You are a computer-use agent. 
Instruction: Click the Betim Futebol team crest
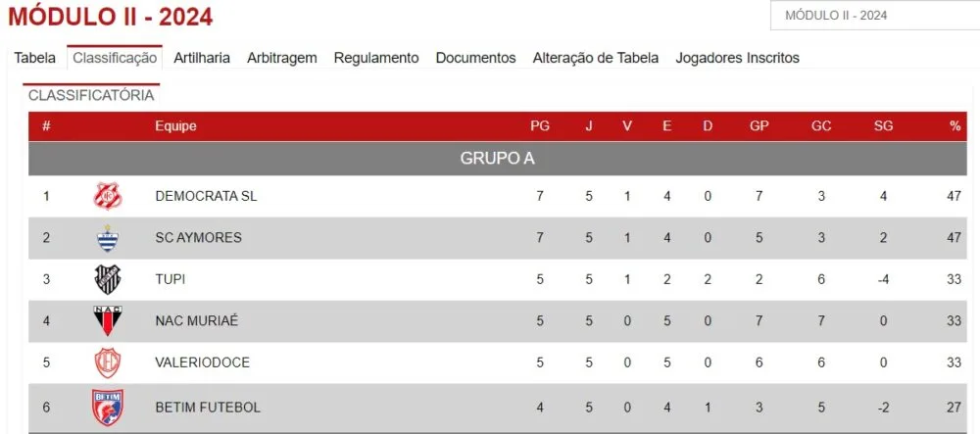click(x=108, y=408)
